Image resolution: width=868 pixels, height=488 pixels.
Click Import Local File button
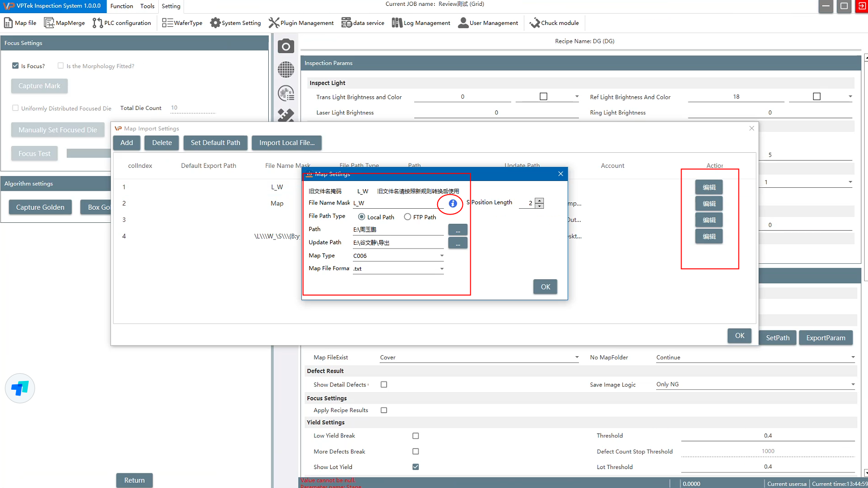click(x=287, y=143)
